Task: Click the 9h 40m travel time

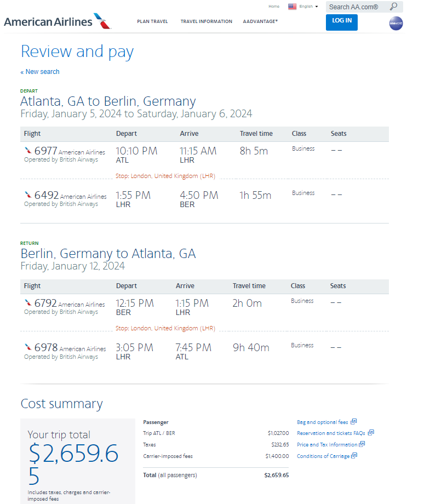Action: pos(251,347)
